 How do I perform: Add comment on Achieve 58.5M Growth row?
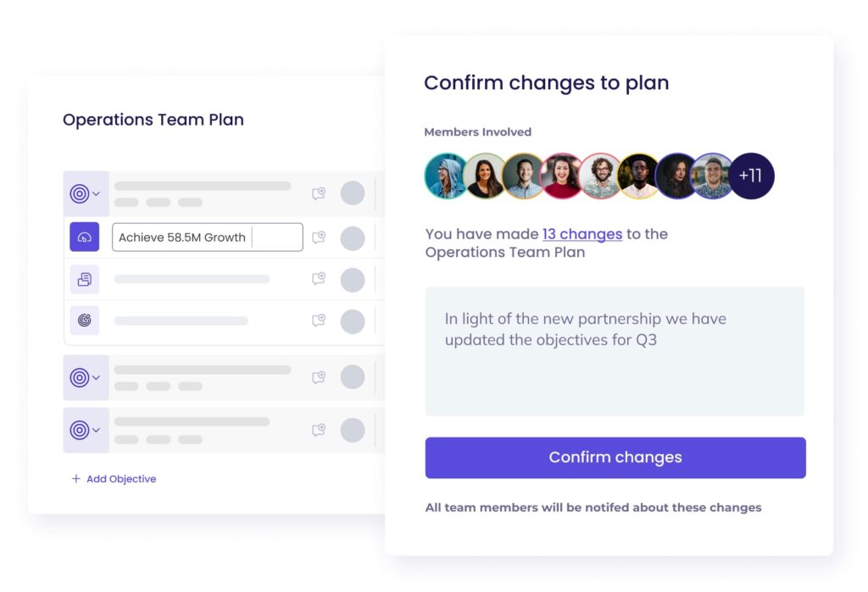click(319, 237)
